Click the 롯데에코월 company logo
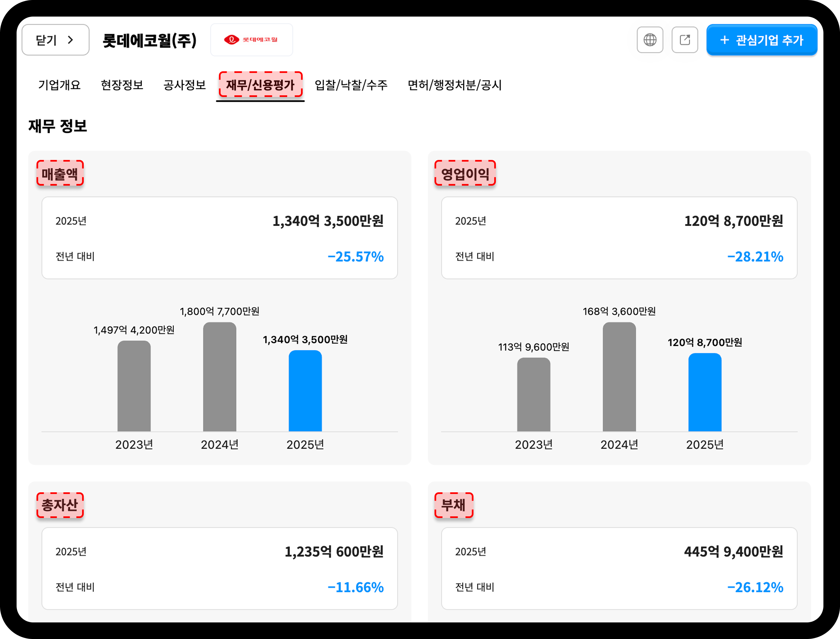This screenshot has height=639, width=840. click(251, 40)
